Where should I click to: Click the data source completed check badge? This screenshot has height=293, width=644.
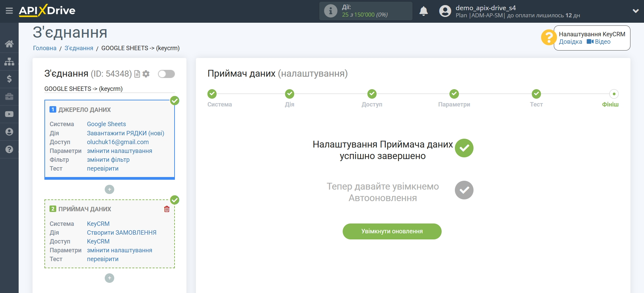(x=175, y=101)
